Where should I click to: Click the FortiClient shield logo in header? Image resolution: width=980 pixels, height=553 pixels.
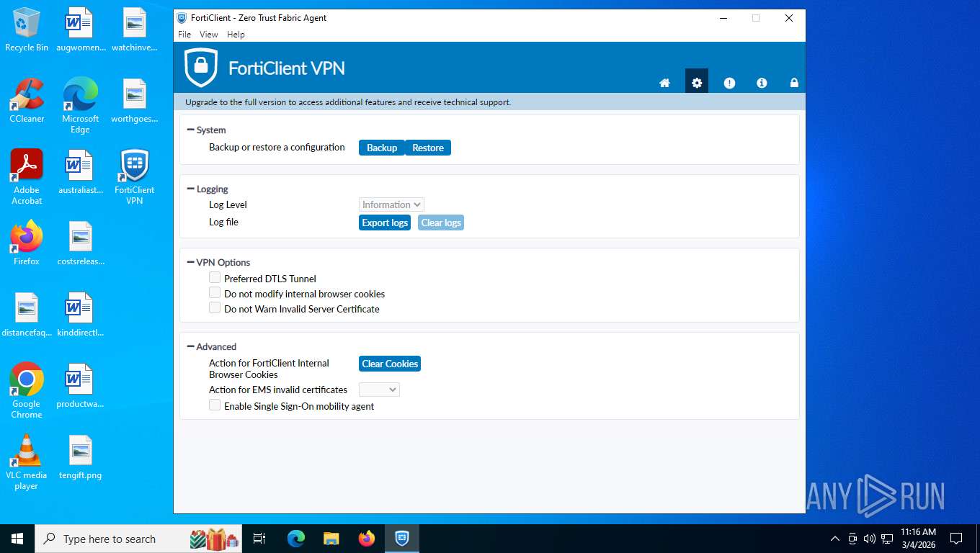tap(201, 68)
